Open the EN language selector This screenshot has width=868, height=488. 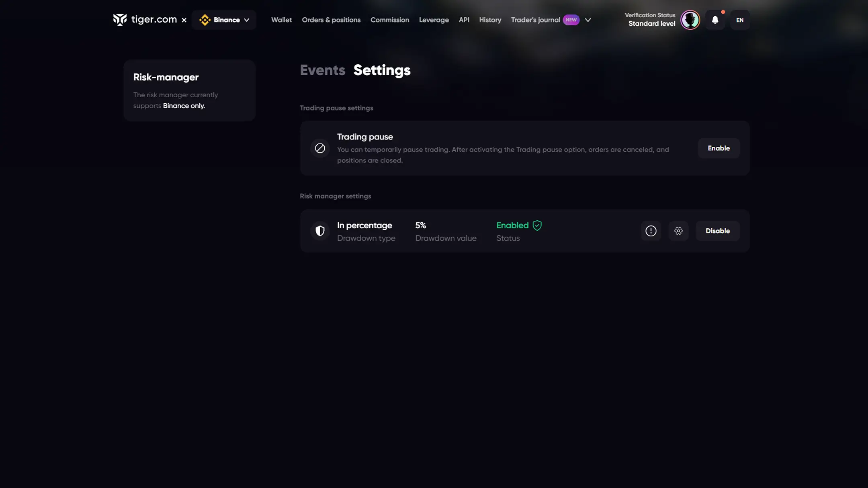click(x=739, y=20)
